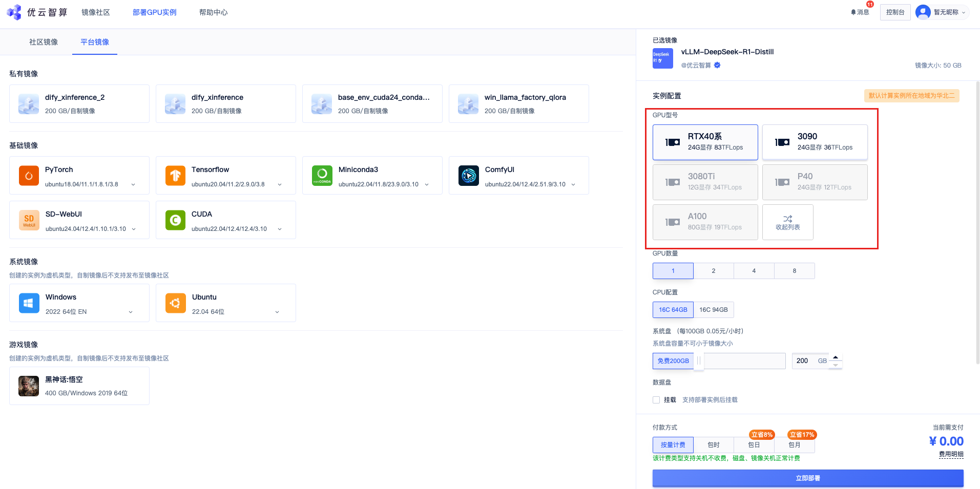Increase system disk size with up arrow

click(x=836, y=357)
